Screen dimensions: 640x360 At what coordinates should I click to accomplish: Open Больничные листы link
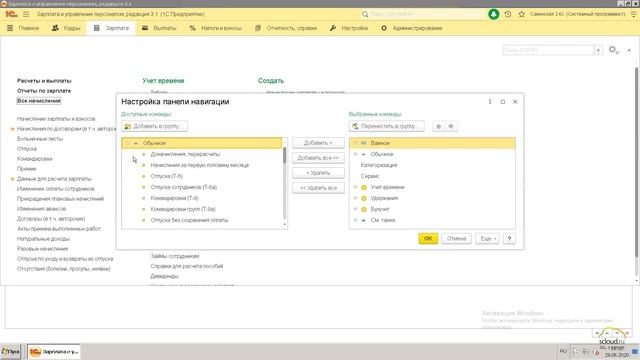[x=40, y=139]
